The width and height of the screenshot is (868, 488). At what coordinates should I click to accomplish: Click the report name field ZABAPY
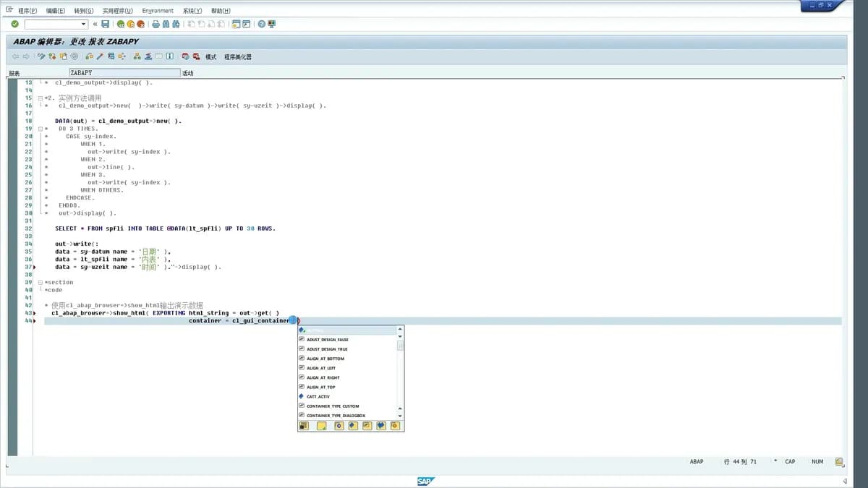click(124, 73)
